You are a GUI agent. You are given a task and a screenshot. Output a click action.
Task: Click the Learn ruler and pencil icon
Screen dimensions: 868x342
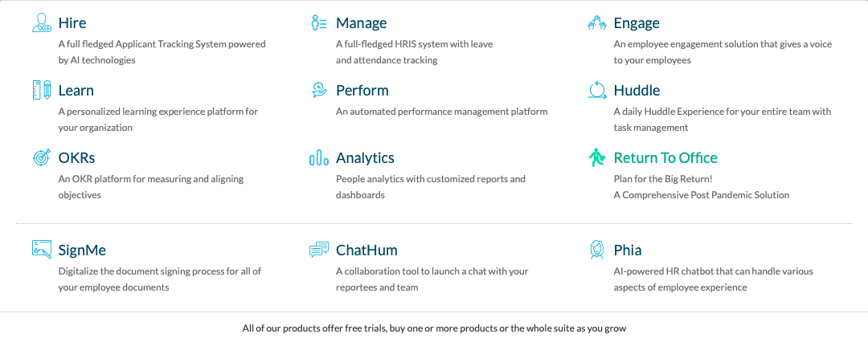coord(42,90)
